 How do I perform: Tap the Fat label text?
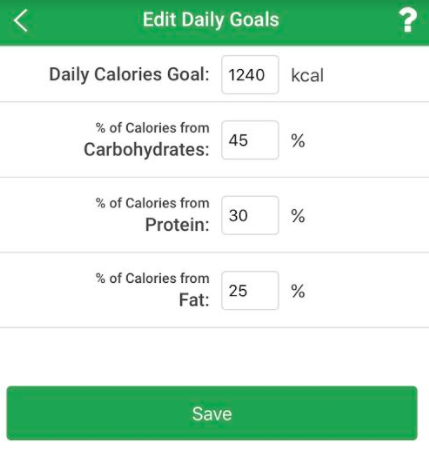click(194, 300)
